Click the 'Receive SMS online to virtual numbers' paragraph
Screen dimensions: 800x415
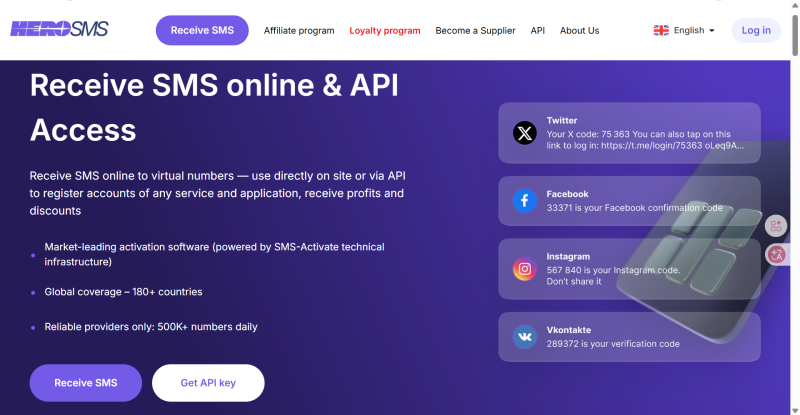click(x=218, y=193)
